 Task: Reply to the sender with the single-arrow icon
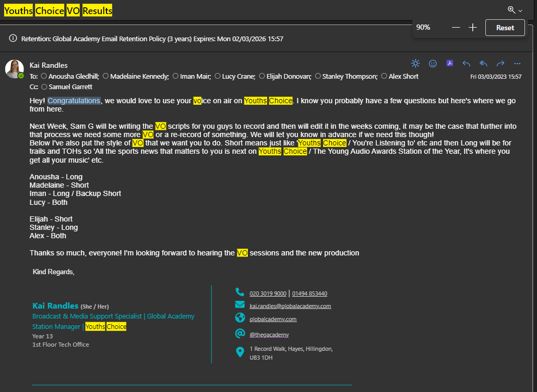[x=467, y=64]
